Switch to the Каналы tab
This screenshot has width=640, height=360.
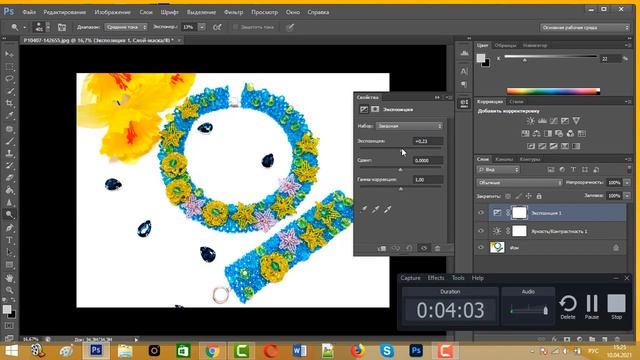coord(504,159)
